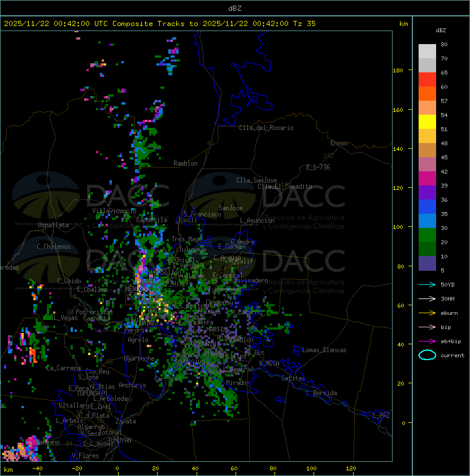Click the Ramblon label near map center
The width and height of the screenshot is (470, 476).
tap(185, 163)
